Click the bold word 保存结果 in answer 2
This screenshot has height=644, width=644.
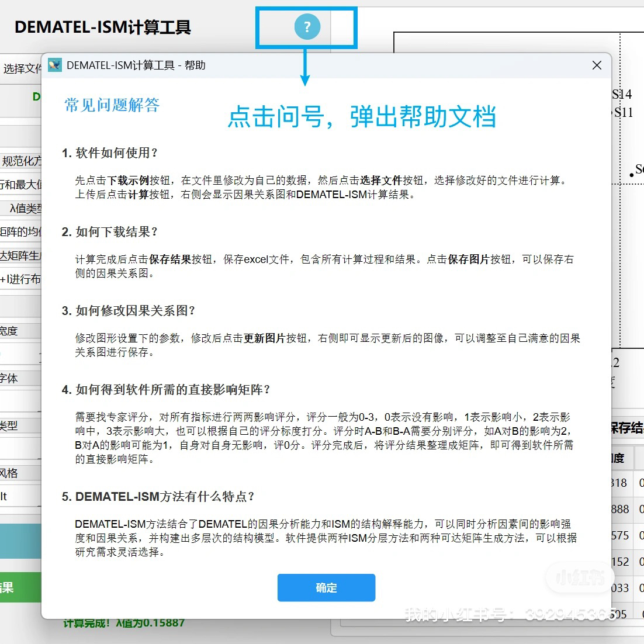[x=170, y=259]
